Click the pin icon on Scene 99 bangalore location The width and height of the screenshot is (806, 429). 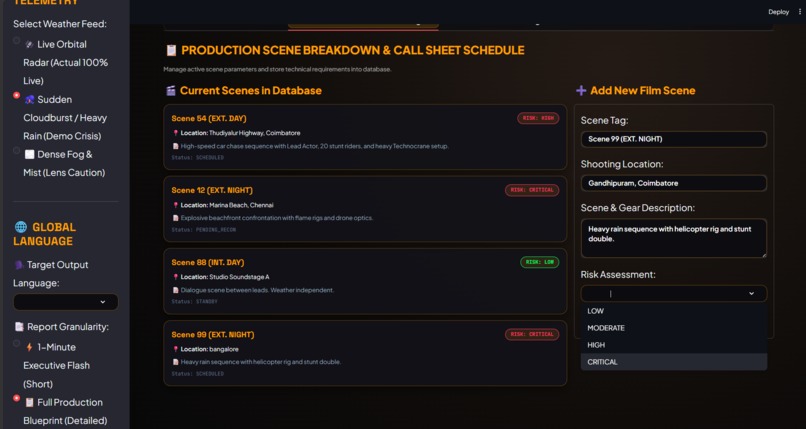pyautogui.click(x=175, y=349)
